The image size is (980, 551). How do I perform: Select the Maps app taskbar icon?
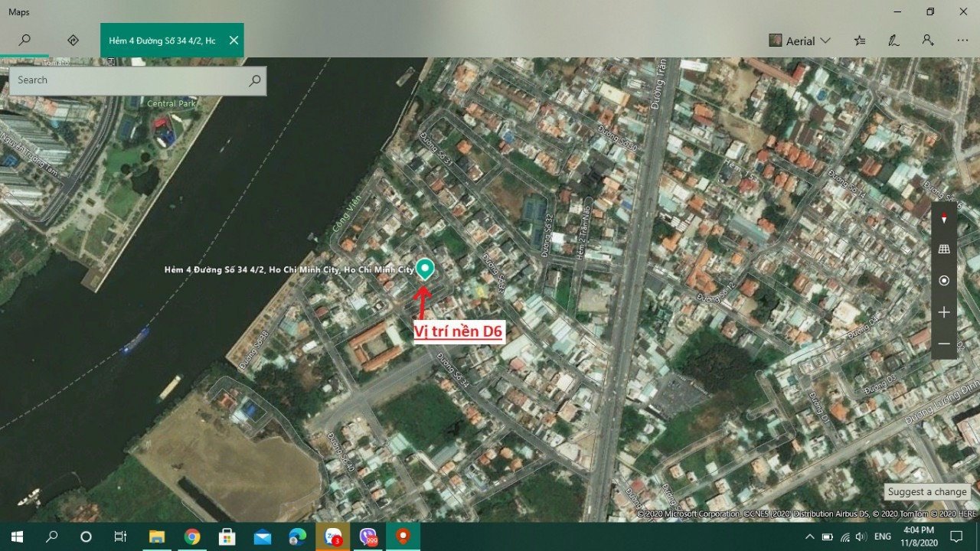pyautogui.click(x=403, y=536)
